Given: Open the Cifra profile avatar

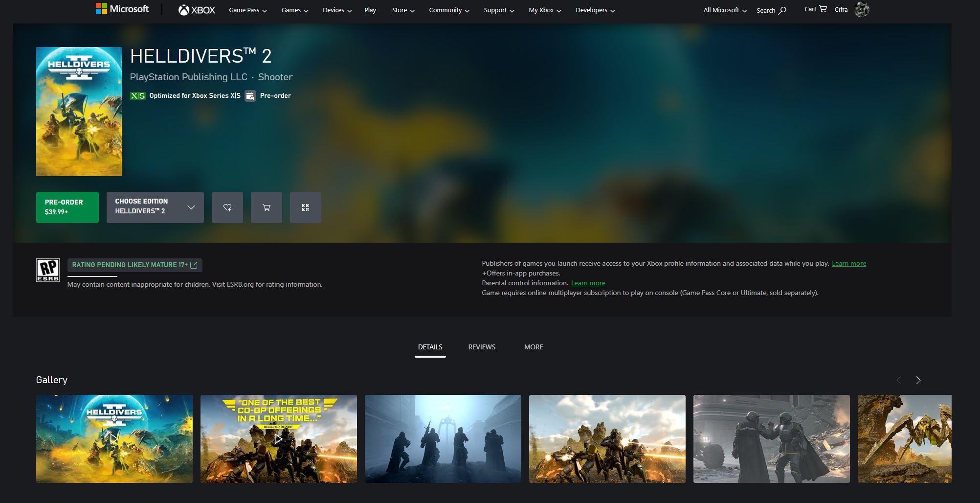Looking at the screenshot, I should (862, 9).
